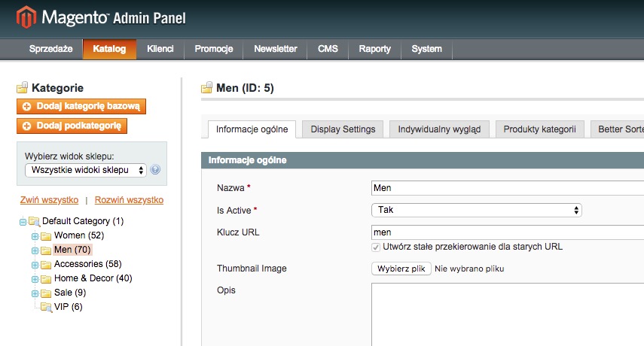The image size is (644, 346).
Task: Click the Accessories folder icon
Action: 45,265
